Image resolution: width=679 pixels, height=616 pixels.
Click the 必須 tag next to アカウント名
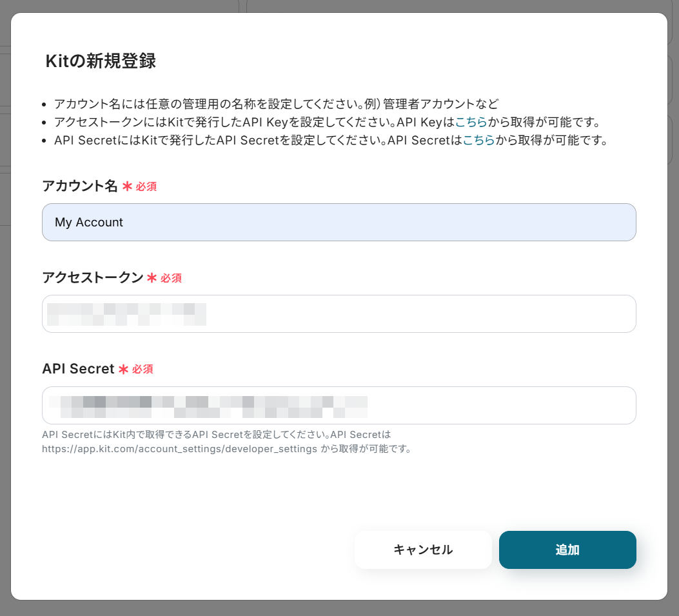(x=146, y=187)
